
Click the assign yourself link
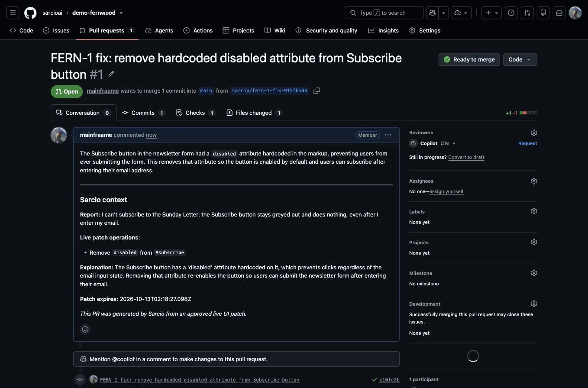click(x=446, y=191)
